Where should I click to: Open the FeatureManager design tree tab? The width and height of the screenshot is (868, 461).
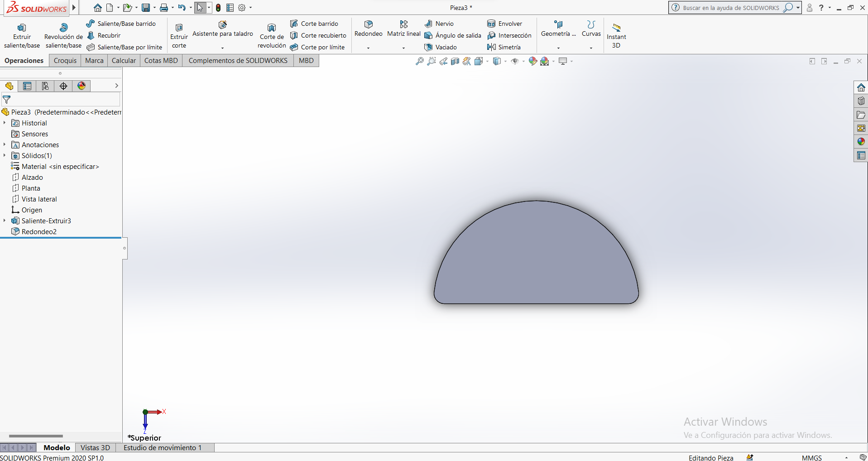click(x=9, y=86)
